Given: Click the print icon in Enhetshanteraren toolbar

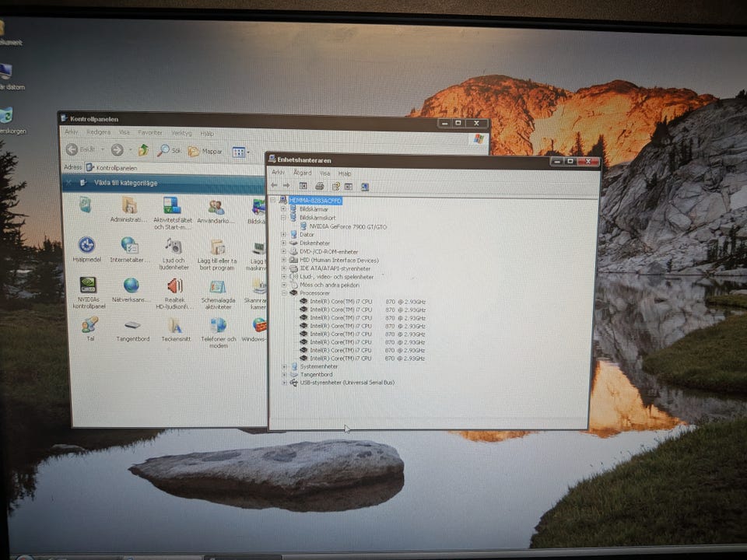Looking at the screenshot, I should [320, 186].
